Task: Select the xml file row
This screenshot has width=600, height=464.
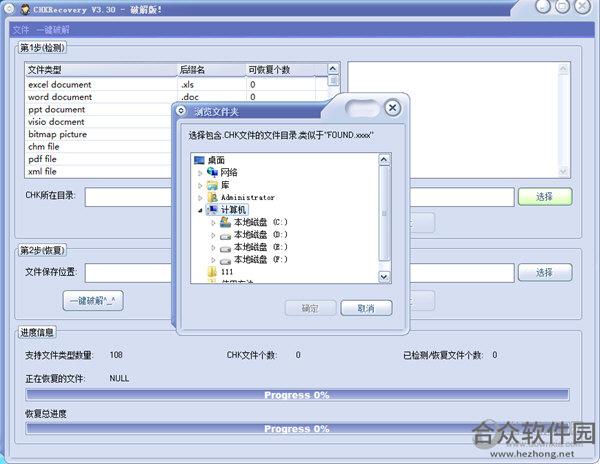Action: point(99,171)
